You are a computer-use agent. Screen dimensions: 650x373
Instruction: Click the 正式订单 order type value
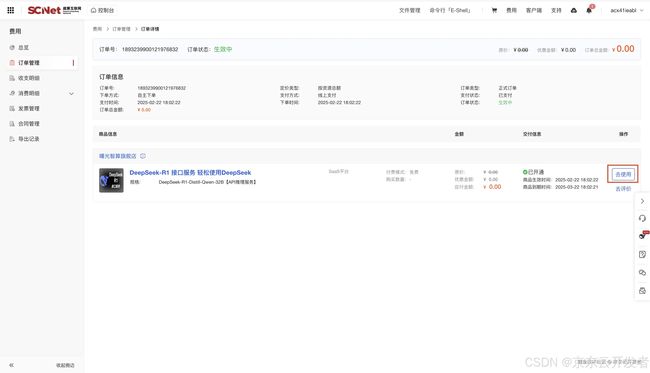point(507,88)
